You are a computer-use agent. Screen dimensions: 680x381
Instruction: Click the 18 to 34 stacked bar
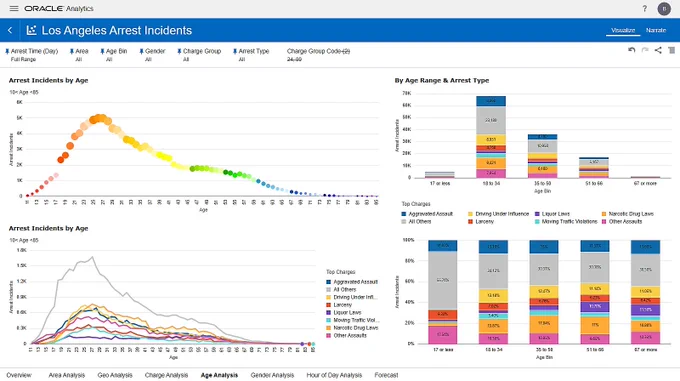(x=491, y=137)
